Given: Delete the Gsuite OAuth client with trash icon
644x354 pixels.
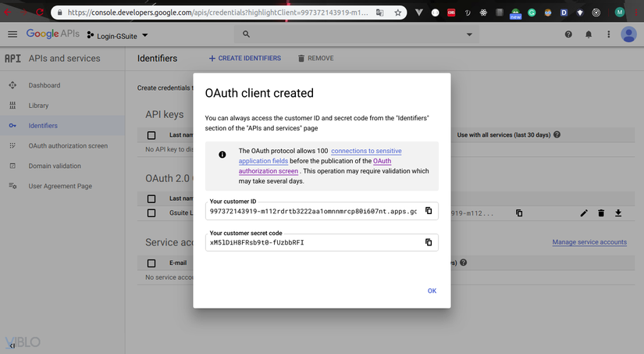Looking at the screenshot, I should 601,213.
